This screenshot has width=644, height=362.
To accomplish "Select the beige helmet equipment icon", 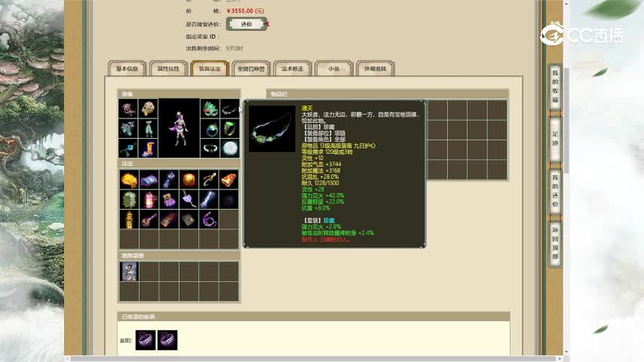I will [x=148, y=109].
